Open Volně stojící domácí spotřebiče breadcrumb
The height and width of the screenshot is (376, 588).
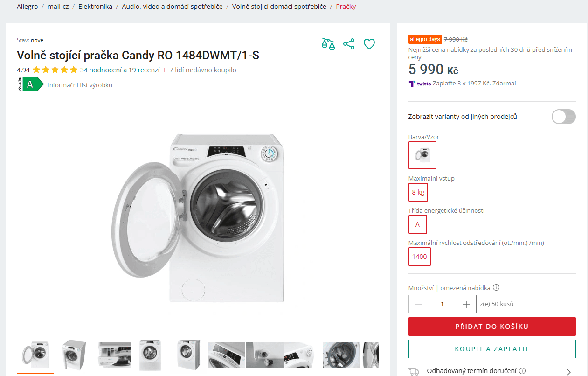[279, 7]
